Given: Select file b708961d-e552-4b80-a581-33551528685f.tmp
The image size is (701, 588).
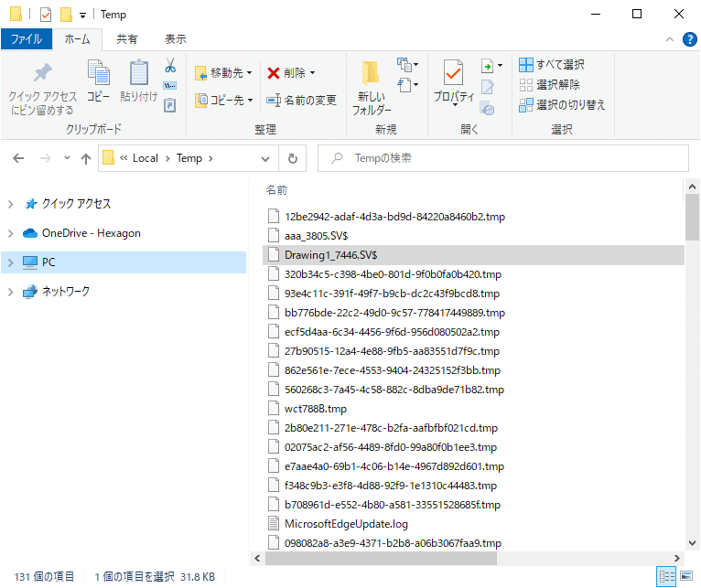Looking at the screenshot, I should (x=393, y=505).
